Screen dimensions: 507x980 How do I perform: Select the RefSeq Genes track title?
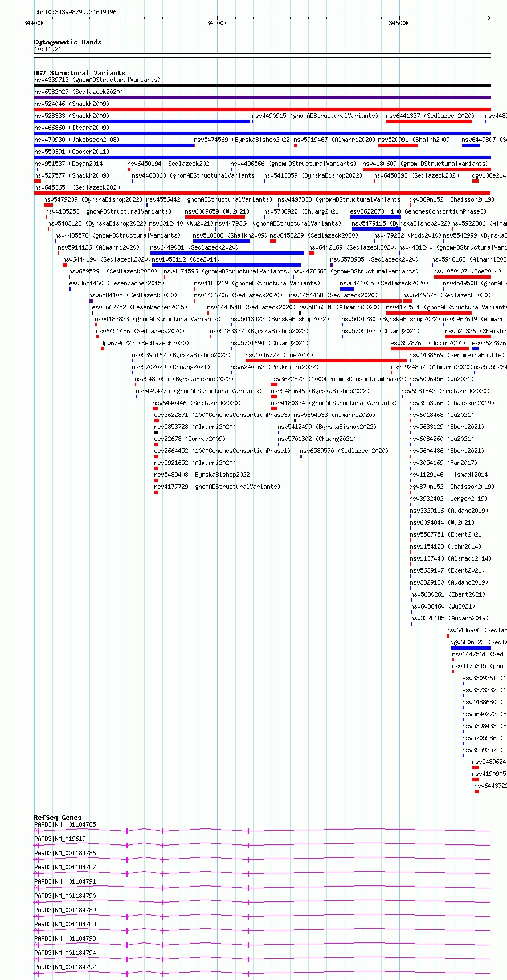58,818
